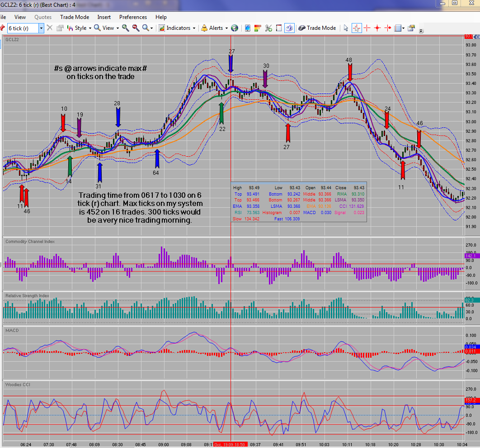Click the blank page window icon
The height and width of the screenshot is (448, 480).
278,28
